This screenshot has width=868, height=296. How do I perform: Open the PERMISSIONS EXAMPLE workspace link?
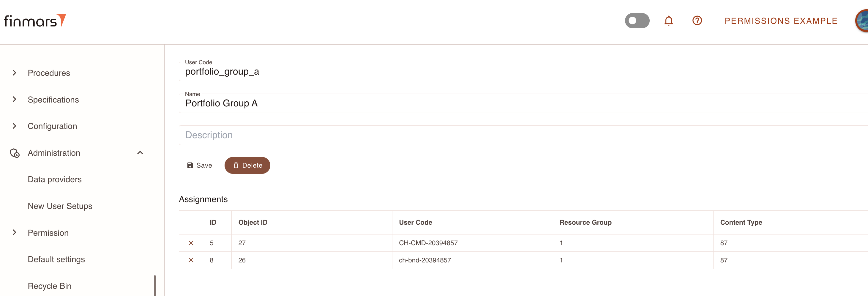click(x=781, y=21)
